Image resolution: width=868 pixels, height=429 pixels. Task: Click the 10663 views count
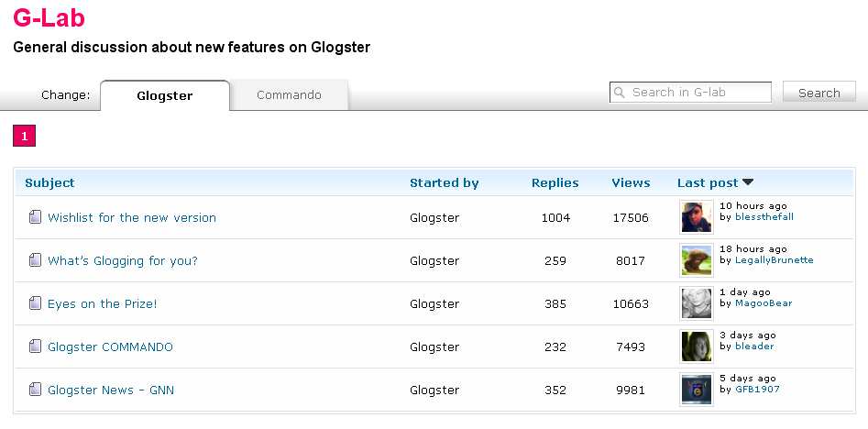(x=631, y=304)
